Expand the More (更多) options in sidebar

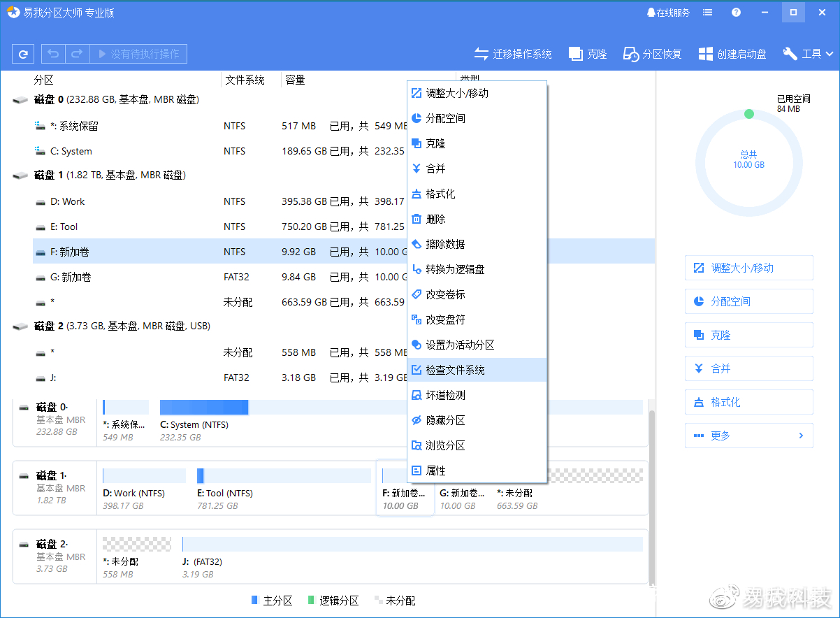point(748,436)
